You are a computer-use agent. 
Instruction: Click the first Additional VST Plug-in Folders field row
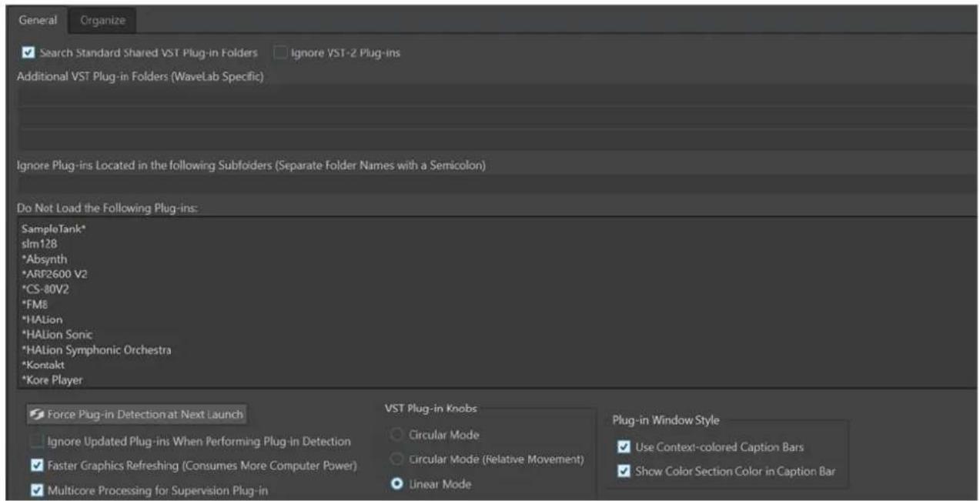pos(497,95)
